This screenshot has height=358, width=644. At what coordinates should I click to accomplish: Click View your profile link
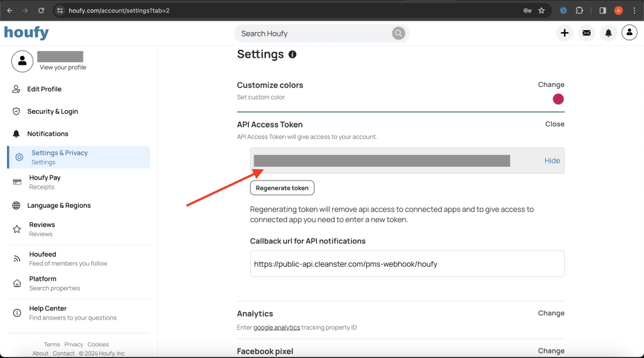63,67
